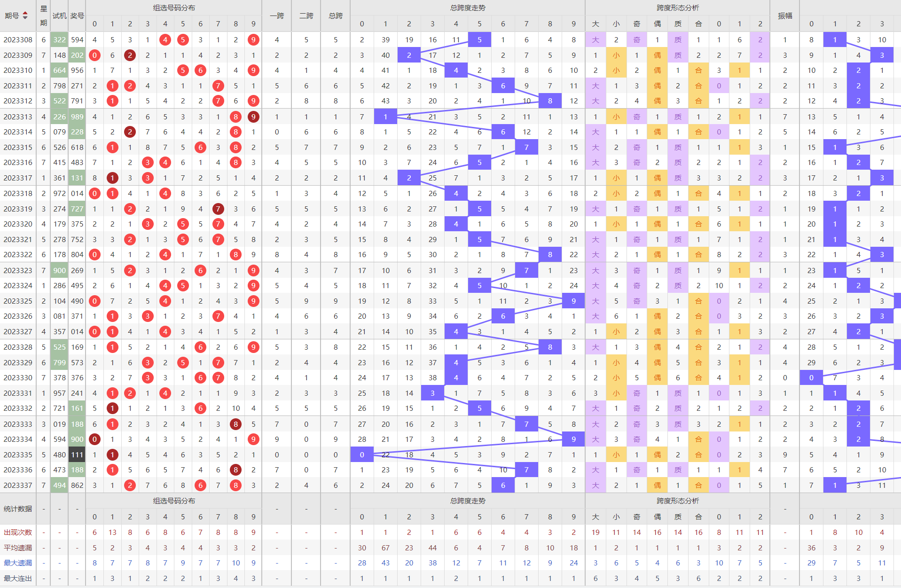Click highlighted total span 3 in row 2023331
Image resolution: width=901 pixels, height=588 pixels.
tap(432, 393)
